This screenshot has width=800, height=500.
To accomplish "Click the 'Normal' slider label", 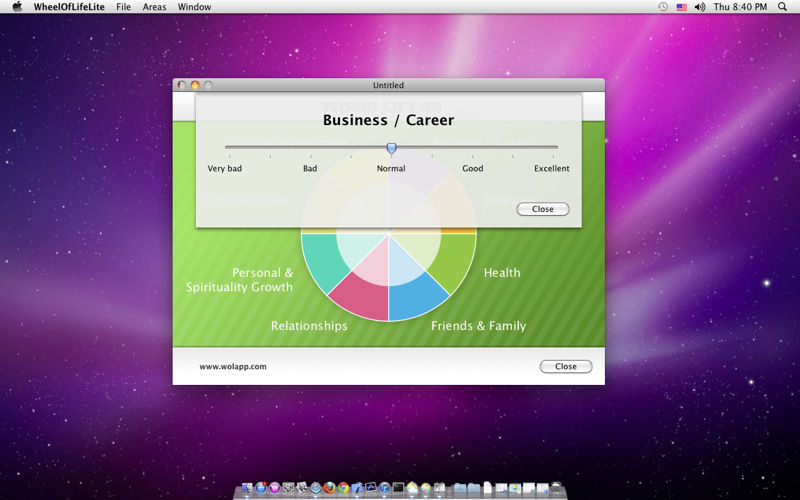I will pos(391,168).
